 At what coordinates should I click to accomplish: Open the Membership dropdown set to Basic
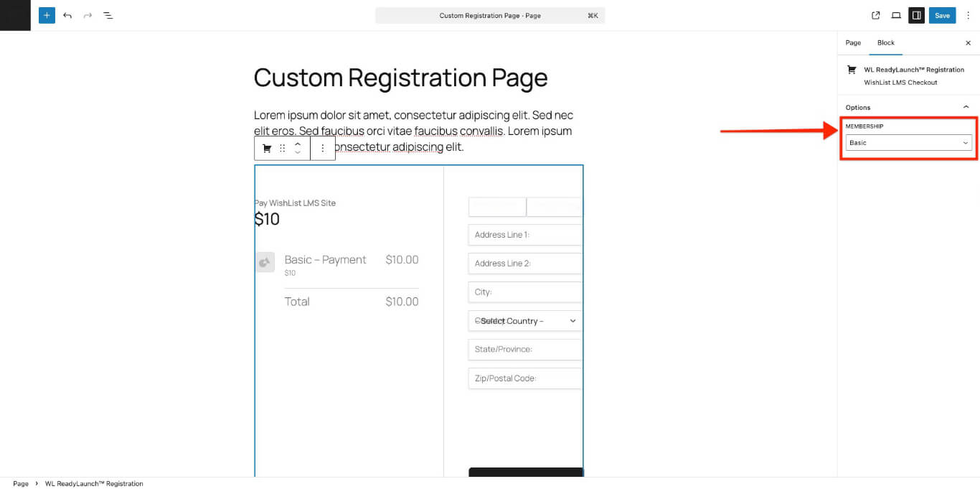point(908,142)
